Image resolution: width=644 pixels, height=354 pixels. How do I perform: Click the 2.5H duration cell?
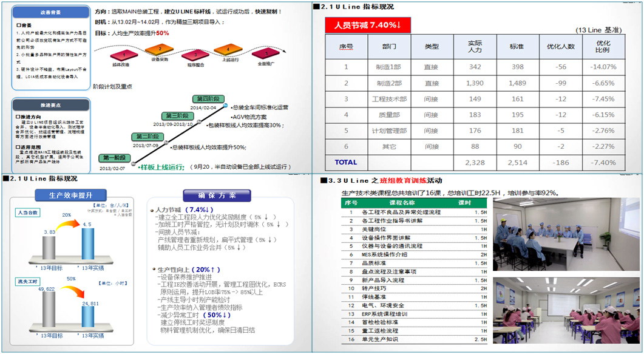481,339
